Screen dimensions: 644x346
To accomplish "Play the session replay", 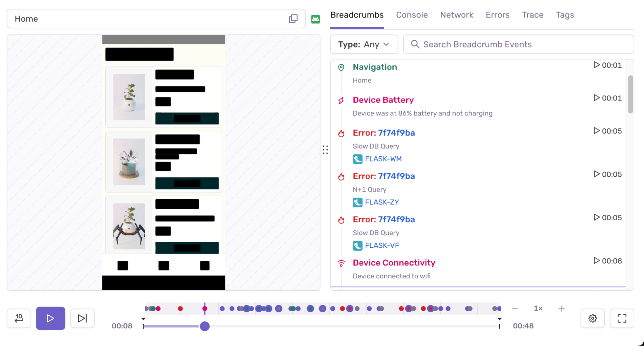I will [50, 318].
